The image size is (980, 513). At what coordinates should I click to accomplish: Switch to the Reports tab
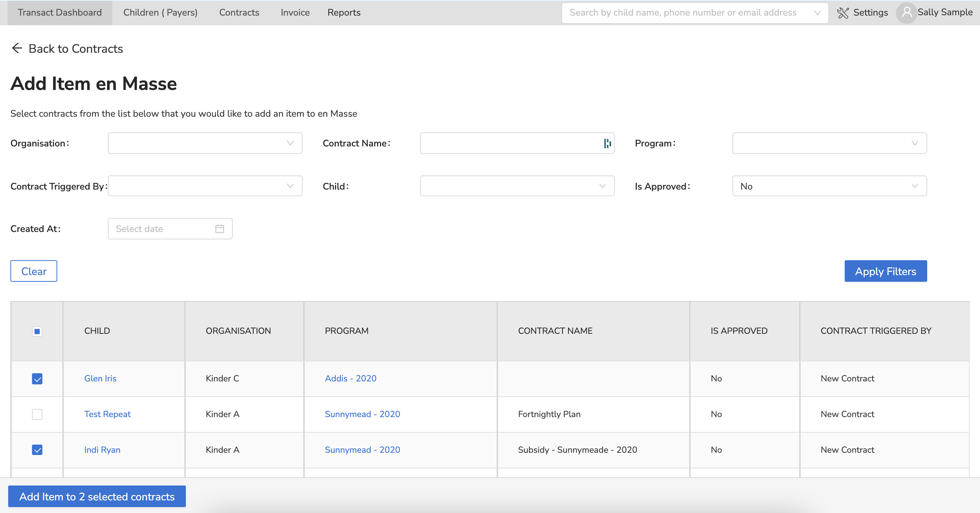pos(344,13)
